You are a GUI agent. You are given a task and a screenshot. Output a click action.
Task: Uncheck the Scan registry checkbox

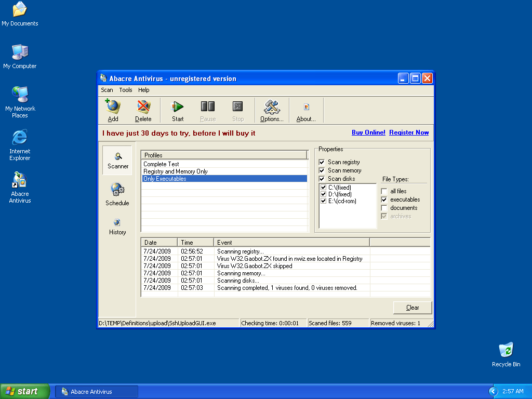pos(322,162)
